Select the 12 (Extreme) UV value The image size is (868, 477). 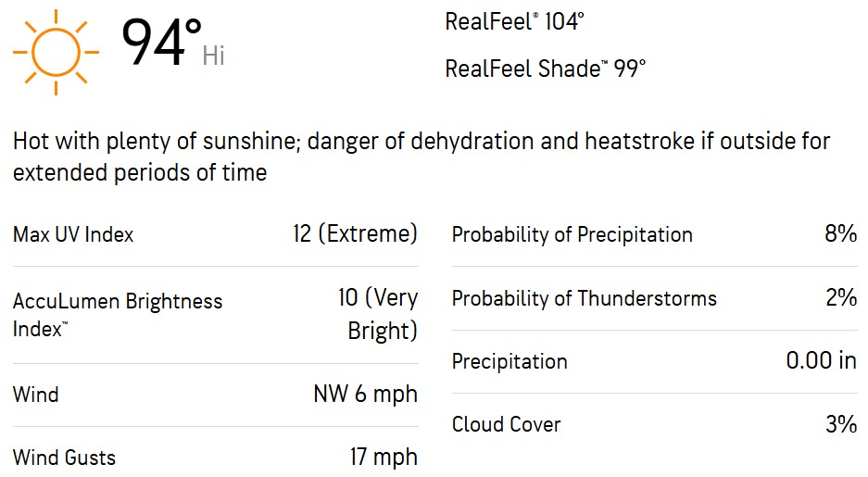tap(355, 233)
